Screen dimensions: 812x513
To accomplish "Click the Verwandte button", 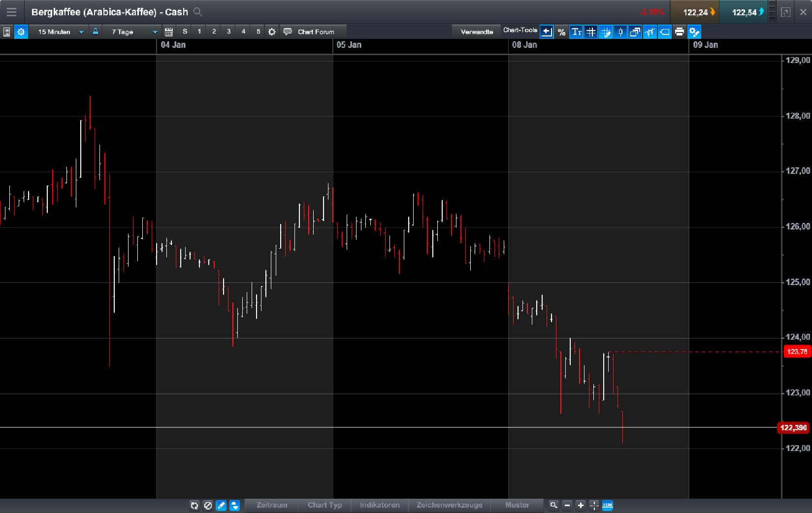I will (476, 31).
